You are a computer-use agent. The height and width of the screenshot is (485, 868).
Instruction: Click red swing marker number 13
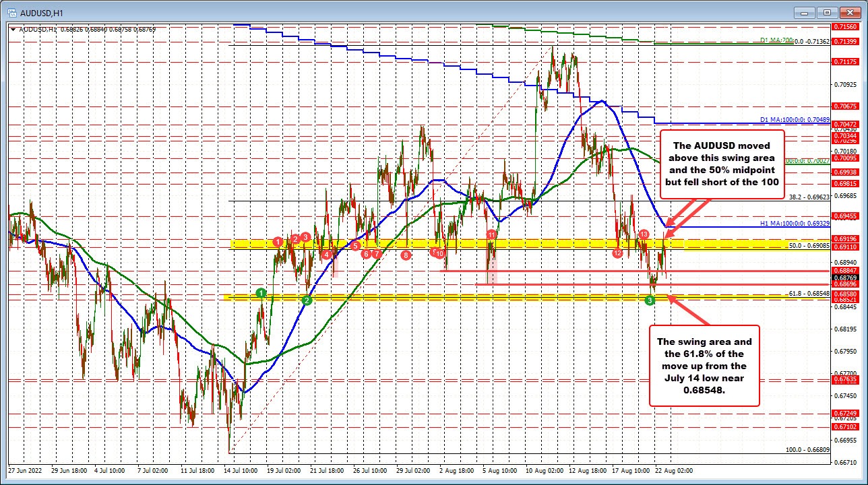coord(644,234)
